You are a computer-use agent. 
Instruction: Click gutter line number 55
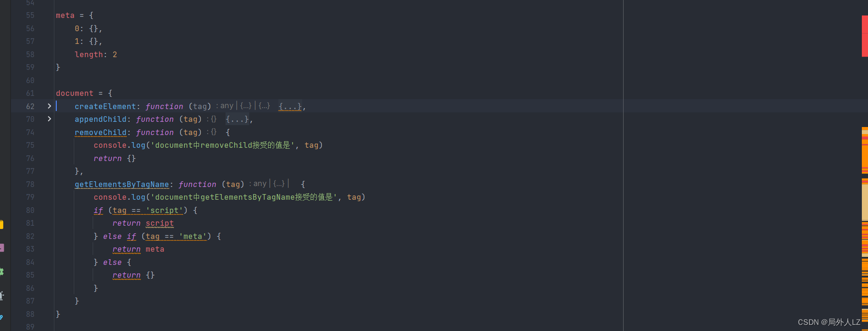(30, 16)
